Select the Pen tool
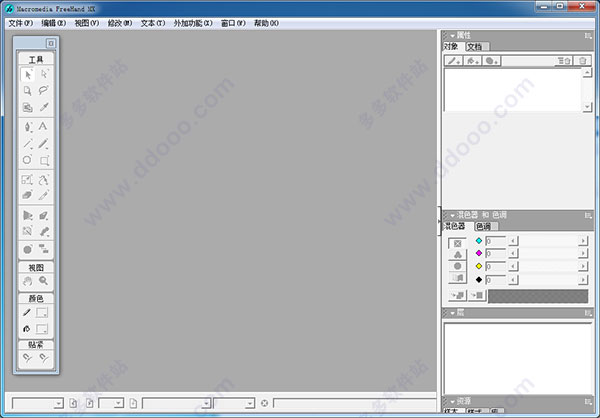 [28, 127]
